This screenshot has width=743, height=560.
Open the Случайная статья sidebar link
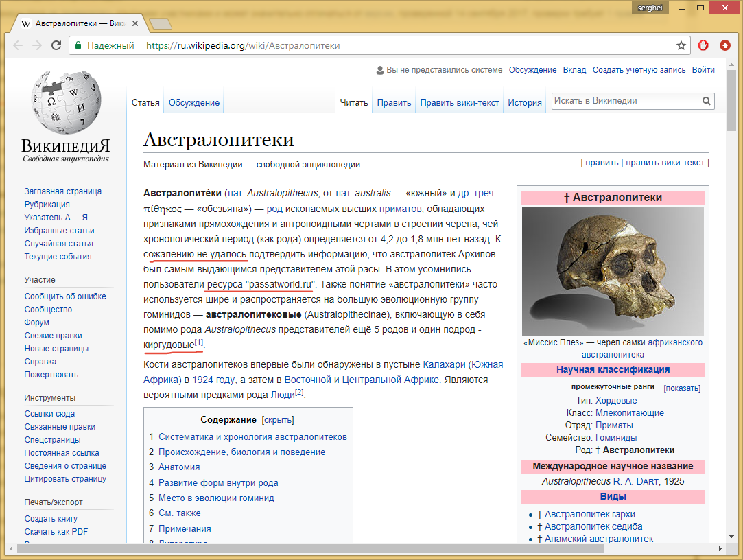(x=58, y=244)
